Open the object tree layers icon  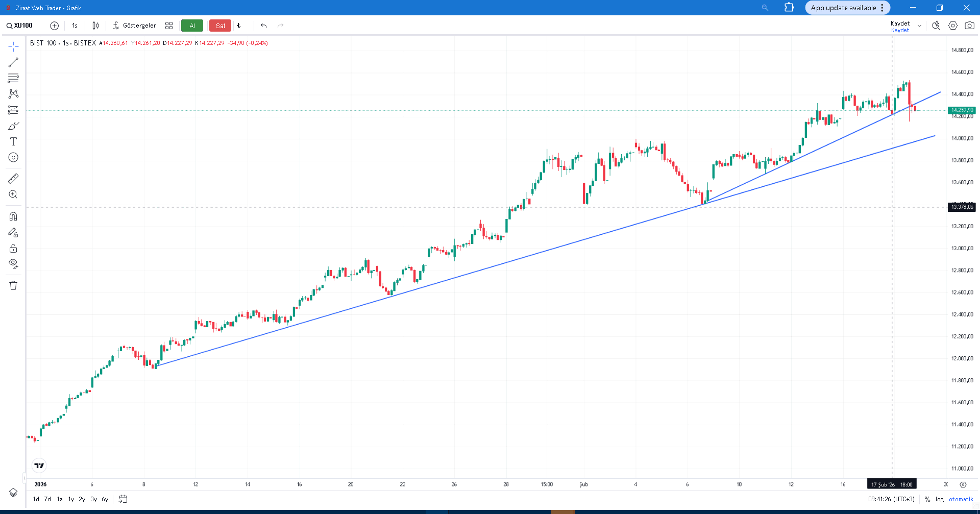click(13, 493)
